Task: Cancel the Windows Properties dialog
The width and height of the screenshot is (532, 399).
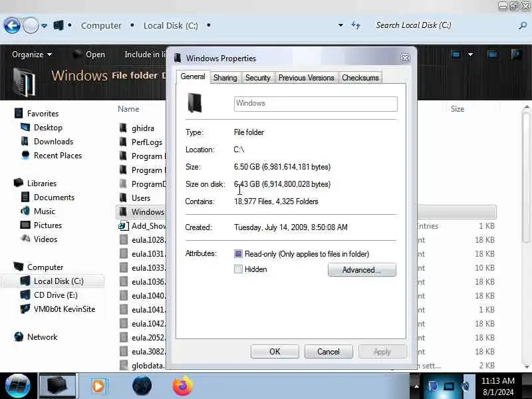Action: (329, 352)
